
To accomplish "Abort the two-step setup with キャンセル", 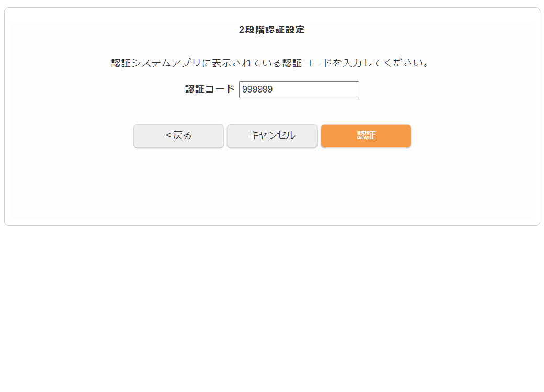I will (x=272, y=136).
